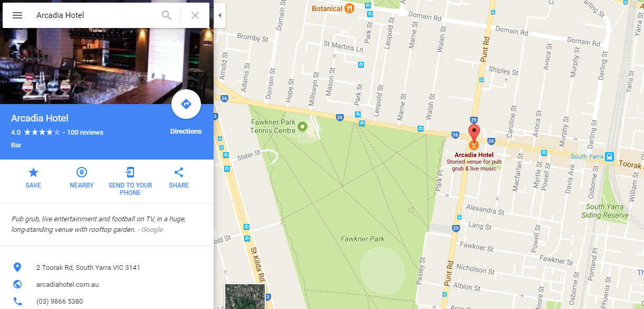Image resolution: width=644 pixels, height=309 pixels.
Task: Send this place to your phone
Action: click(x=130, y=181)
